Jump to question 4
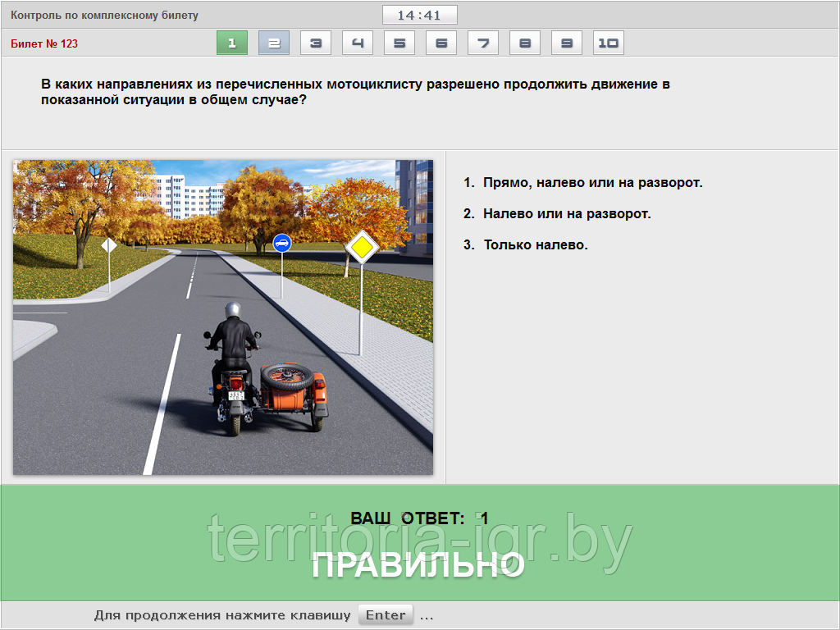 pyautogui.click(x=358, y=42)
